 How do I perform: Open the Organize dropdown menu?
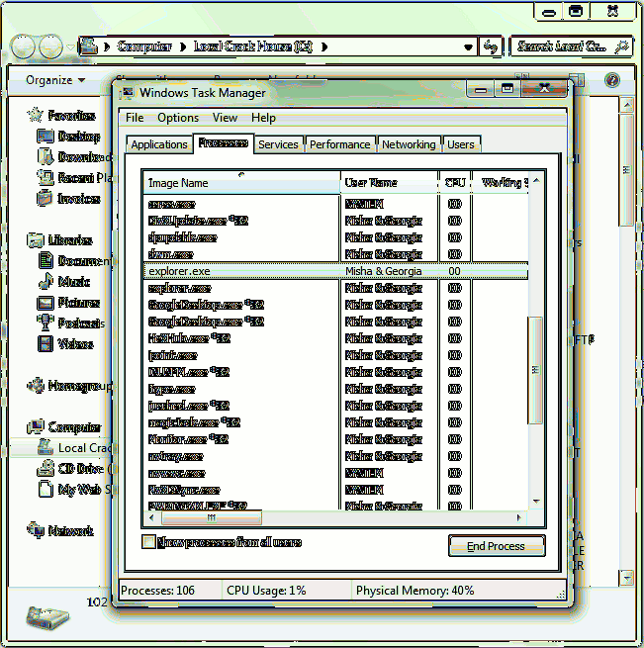point(55,80)
